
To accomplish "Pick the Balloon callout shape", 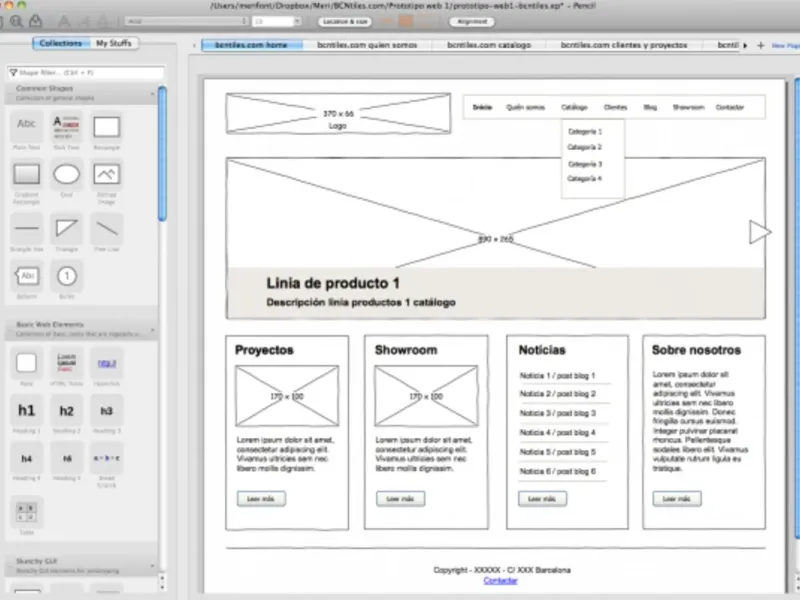I will click(x=27, y=280).
